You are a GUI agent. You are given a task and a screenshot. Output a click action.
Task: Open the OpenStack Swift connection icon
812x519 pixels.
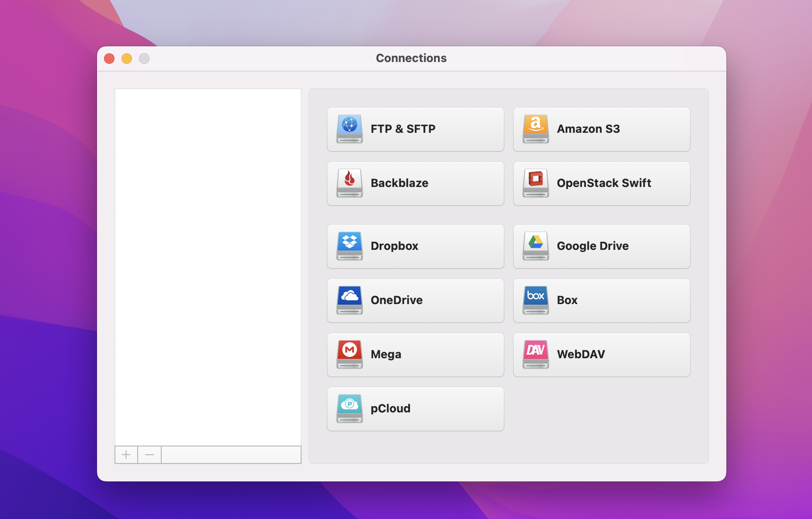[x=535, y=183]
